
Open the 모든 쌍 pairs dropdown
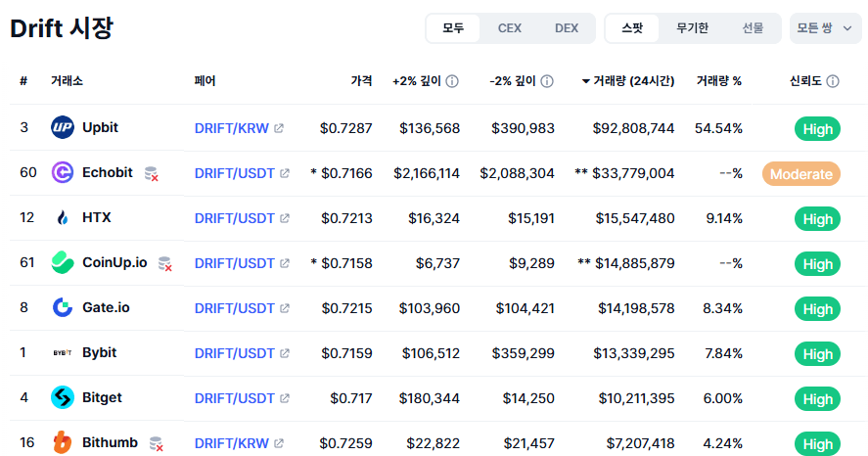[825, 28]
